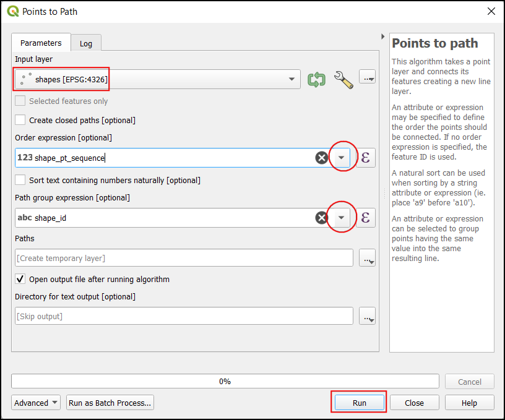
Task: Click the browse button next to Input layer
Action: pyautogui.click(x=368, y=78)
